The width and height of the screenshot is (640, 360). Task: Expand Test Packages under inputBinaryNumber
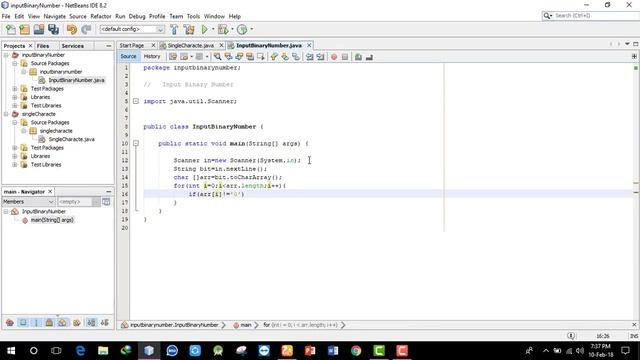point(15,89)
